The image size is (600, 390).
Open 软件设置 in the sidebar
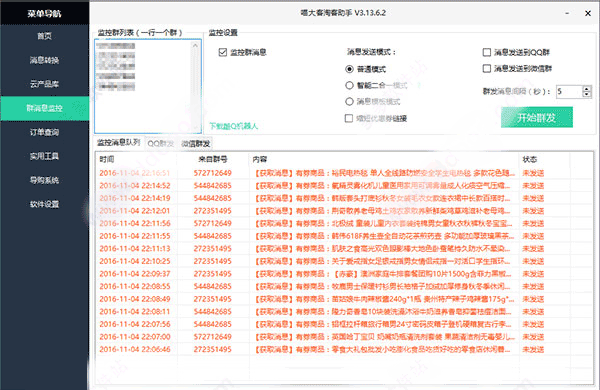(44, 204)
